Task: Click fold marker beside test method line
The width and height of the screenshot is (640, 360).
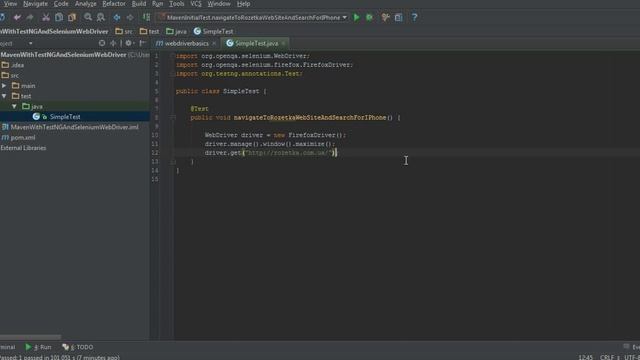Action: click(x=173, y=118)
